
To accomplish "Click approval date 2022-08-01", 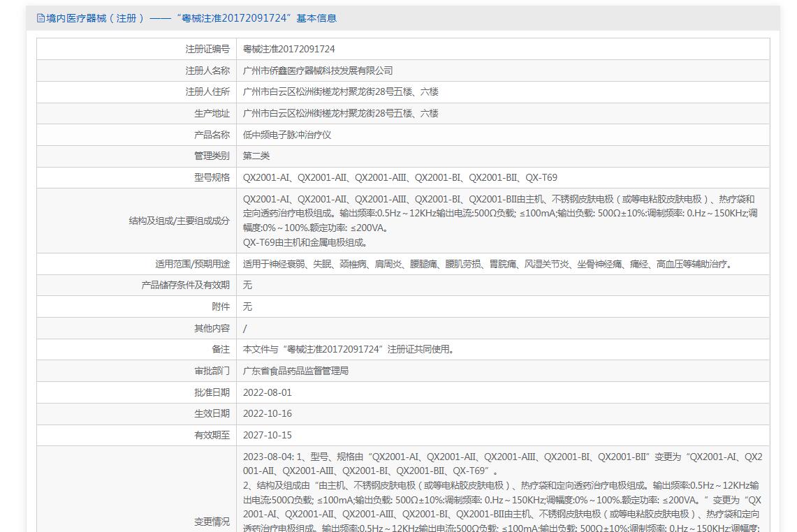I will click(x=268, y=392).
